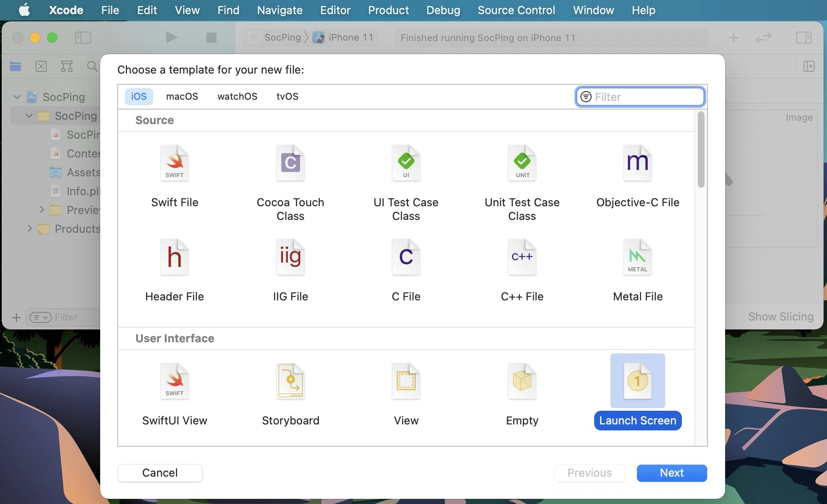Expand the Preview Content folder

point(42,210)
